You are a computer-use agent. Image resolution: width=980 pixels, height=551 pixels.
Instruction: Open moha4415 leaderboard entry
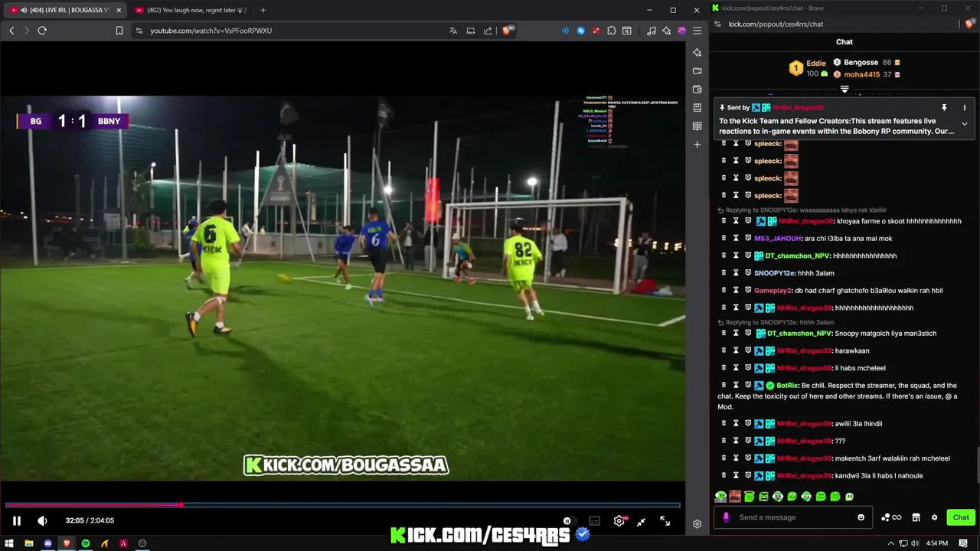point(867,74)
